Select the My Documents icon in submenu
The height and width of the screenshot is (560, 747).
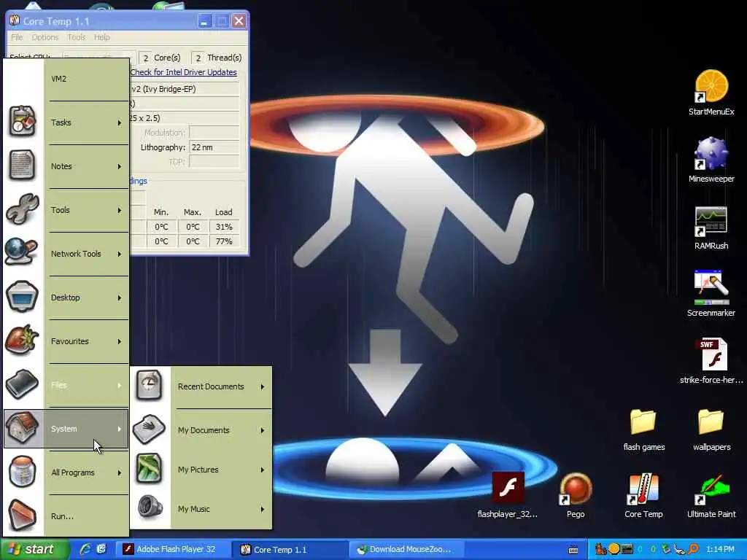(149, 429)
